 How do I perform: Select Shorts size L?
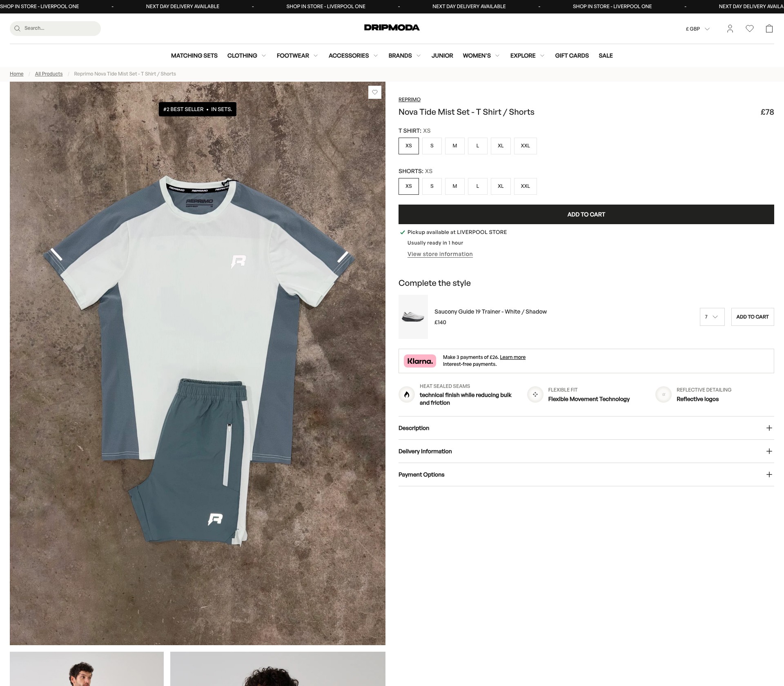pos(478,186)
